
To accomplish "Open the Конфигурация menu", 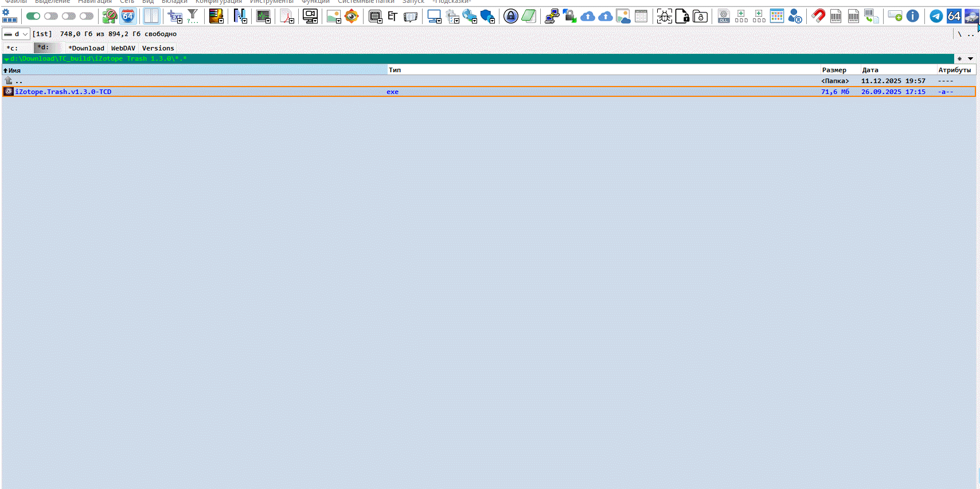I will pos(218,2).
